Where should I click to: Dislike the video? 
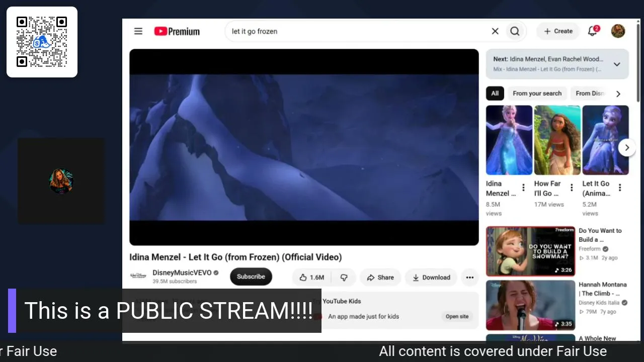[344, 278]
